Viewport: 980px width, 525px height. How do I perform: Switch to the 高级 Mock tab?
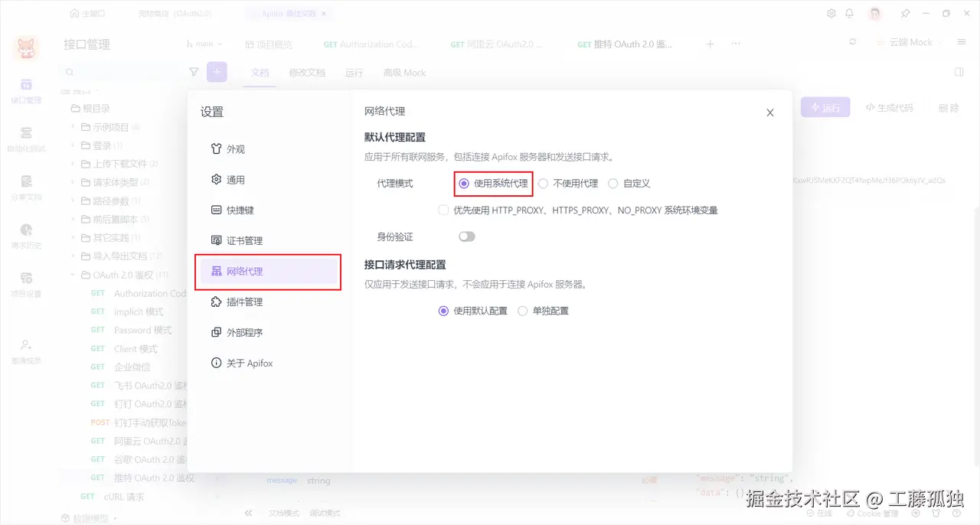coord(404,72)
